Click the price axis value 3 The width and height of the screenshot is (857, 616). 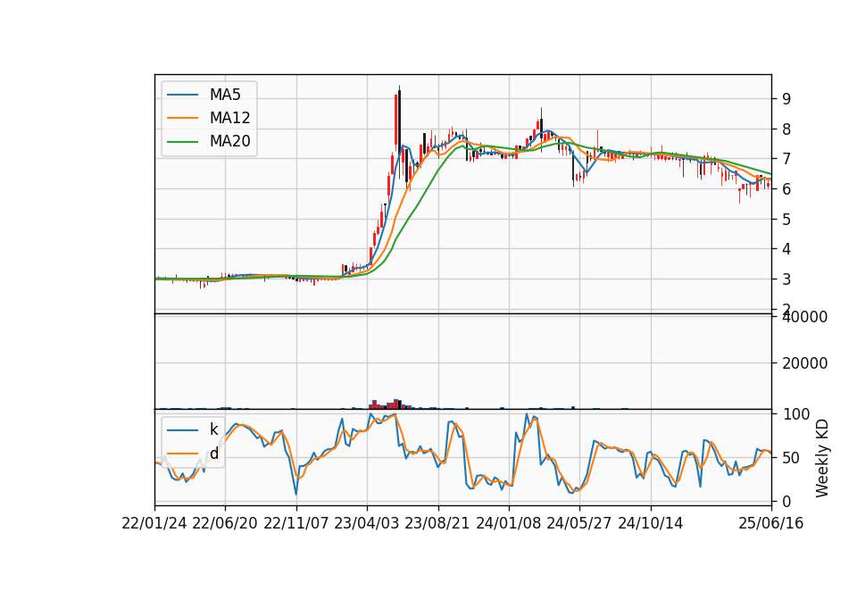(786, 279)
